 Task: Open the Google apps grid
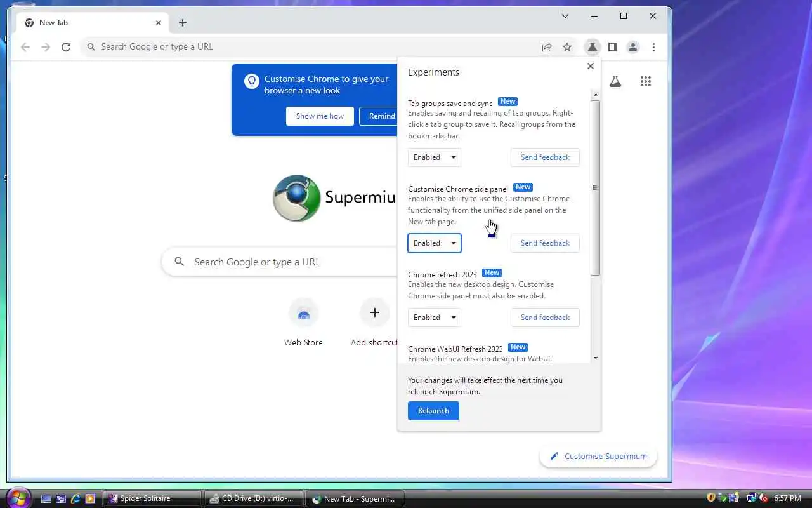[x=646, y=81]
